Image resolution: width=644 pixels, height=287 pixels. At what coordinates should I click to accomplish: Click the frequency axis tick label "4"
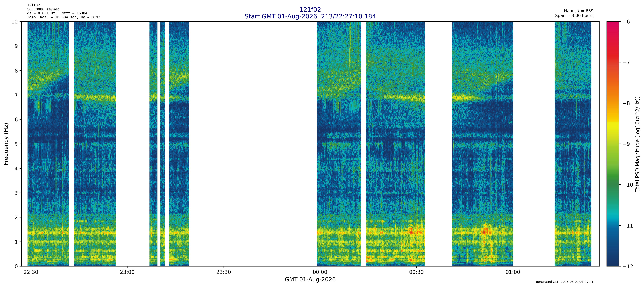16,168
